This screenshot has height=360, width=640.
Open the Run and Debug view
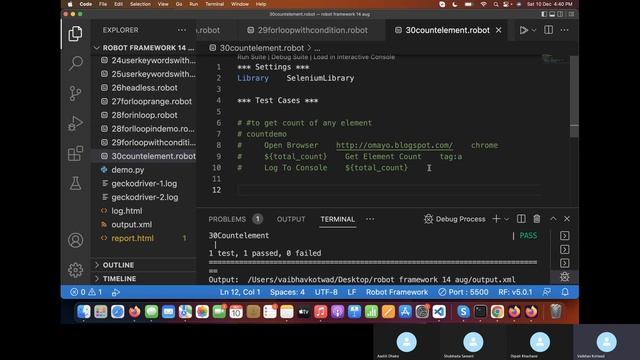tap(75, 123)
